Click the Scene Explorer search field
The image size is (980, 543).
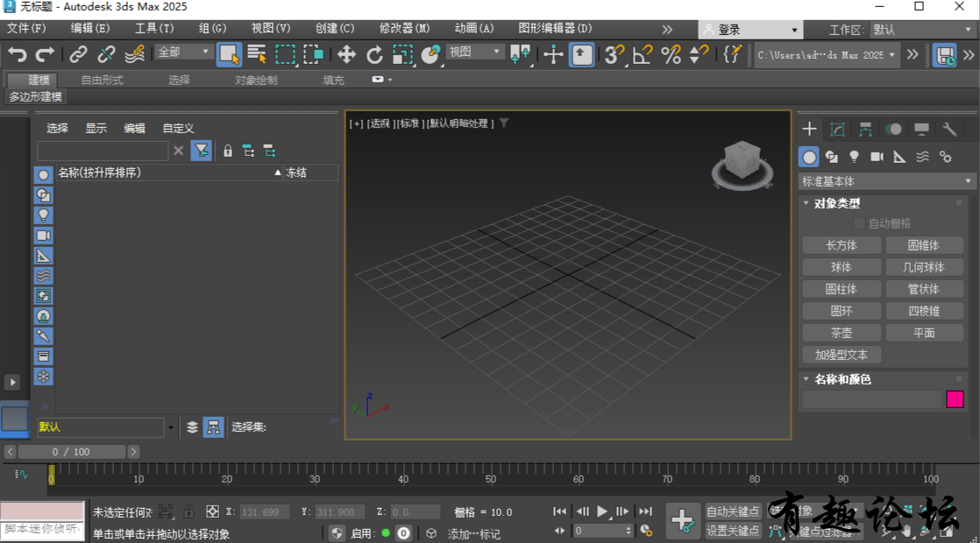point(103,151)
